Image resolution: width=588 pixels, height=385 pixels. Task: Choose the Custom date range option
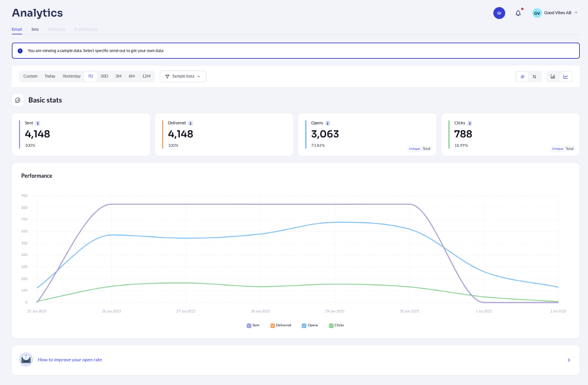point(30,76)
